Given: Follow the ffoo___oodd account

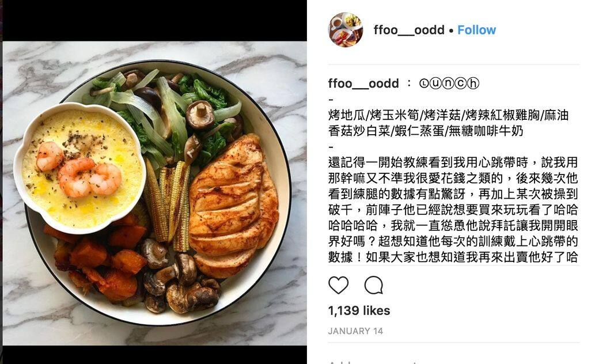Looking at the screenshot, I should (x=476, y=30).
